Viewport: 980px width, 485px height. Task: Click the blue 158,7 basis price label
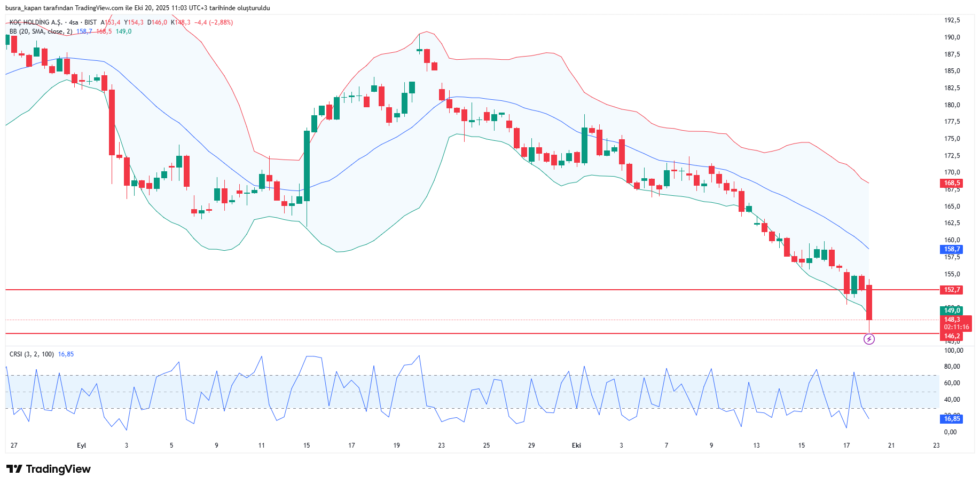click(952, 249)
